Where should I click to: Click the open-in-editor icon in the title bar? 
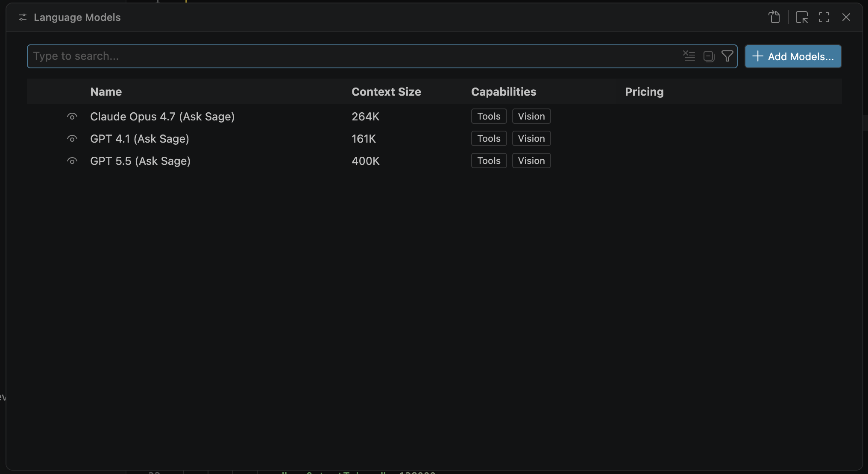click(802, 17)
